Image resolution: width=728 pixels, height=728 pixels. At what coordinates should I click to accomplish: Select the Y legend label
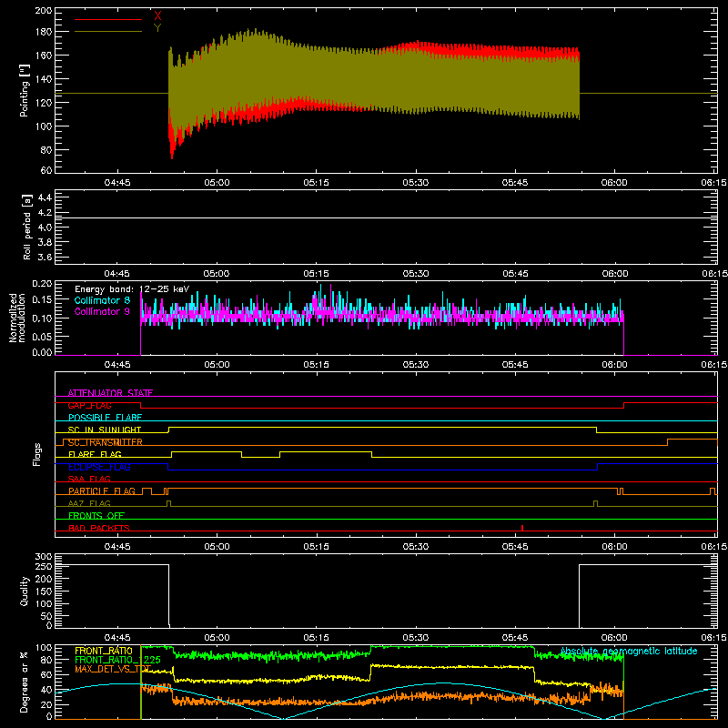[157, 28]
